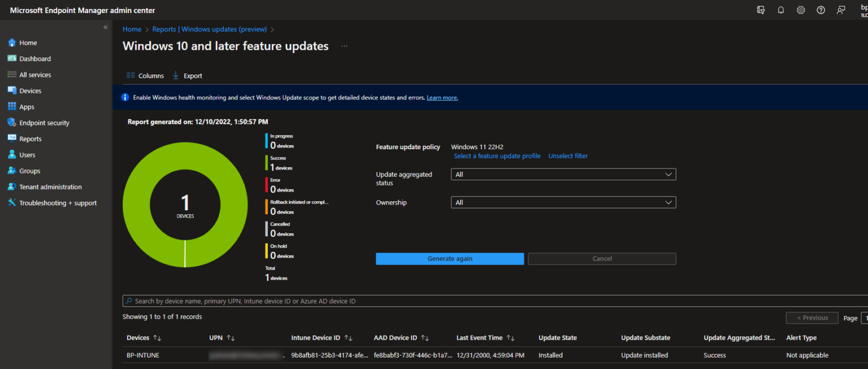
Task: Expand the Ownership filter dropdown
Action: (x=563, y=202)
